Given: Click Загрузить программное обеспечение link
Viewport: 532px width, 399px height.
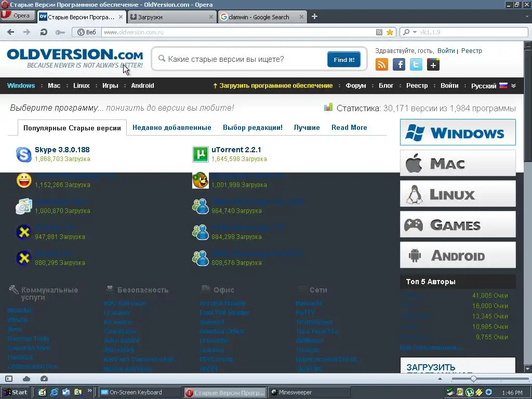Looking at the screenshot, I should 276,86.
